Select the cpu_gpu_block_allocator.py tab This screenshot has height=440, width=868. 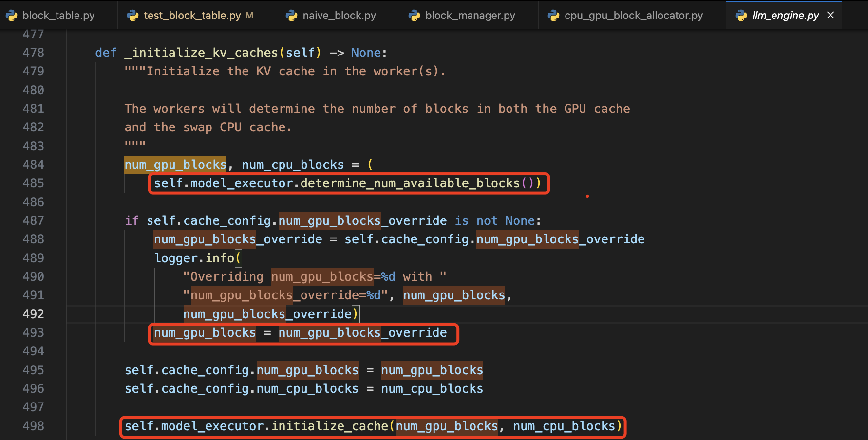(x=633, y=15)
